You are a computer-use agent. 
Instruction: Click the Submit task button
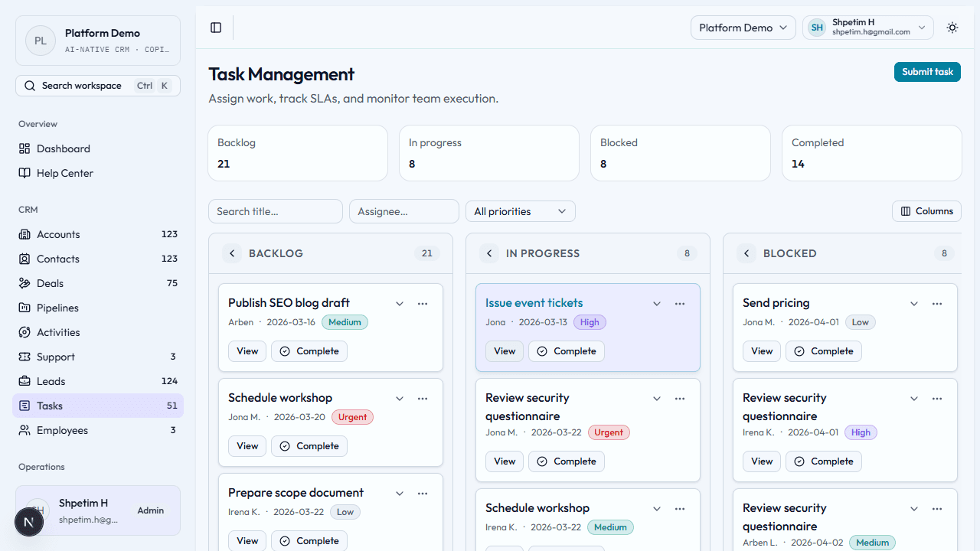[x=927, y=71]
